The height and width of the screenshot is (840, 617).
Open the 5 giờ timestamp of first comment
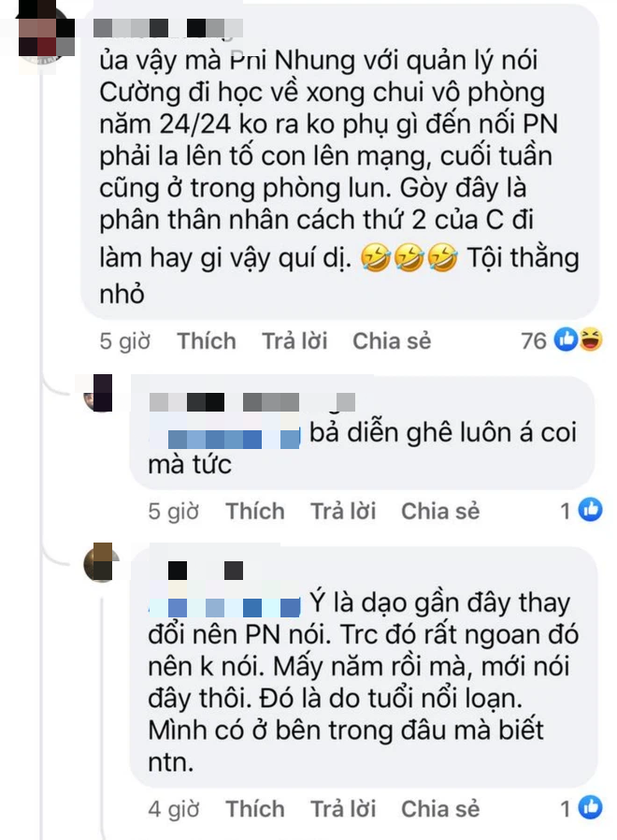[x=124, y=341]
